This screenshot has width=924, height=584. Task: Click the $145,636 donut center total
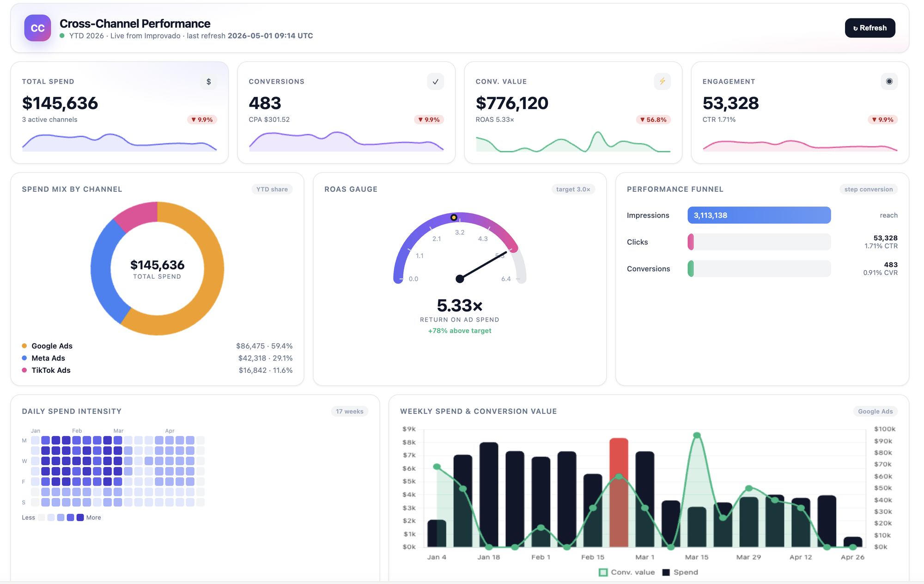tap(157, 265)
